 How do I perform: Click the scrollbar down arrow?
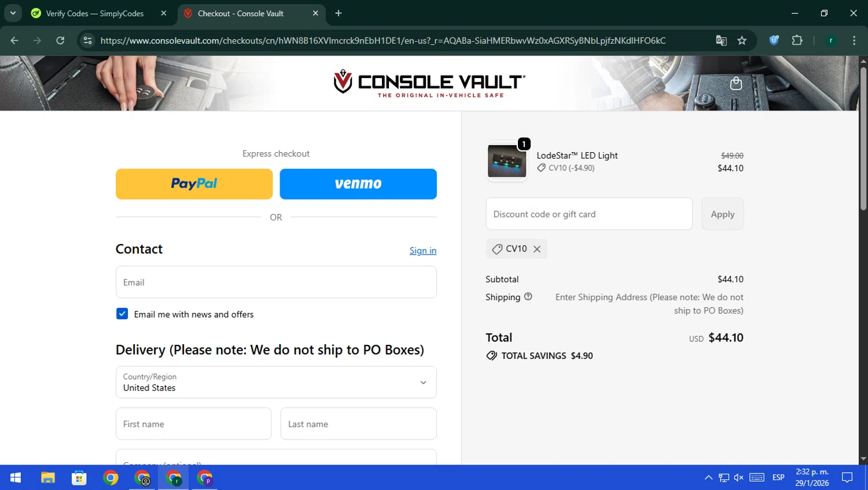863,459
